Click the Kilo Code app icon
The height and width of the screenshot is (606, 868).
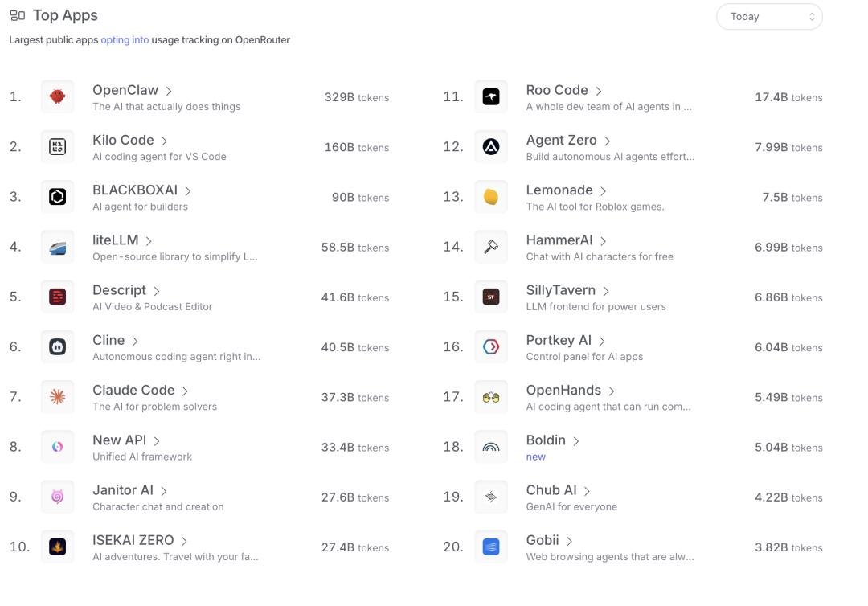[x=57, y=147]
